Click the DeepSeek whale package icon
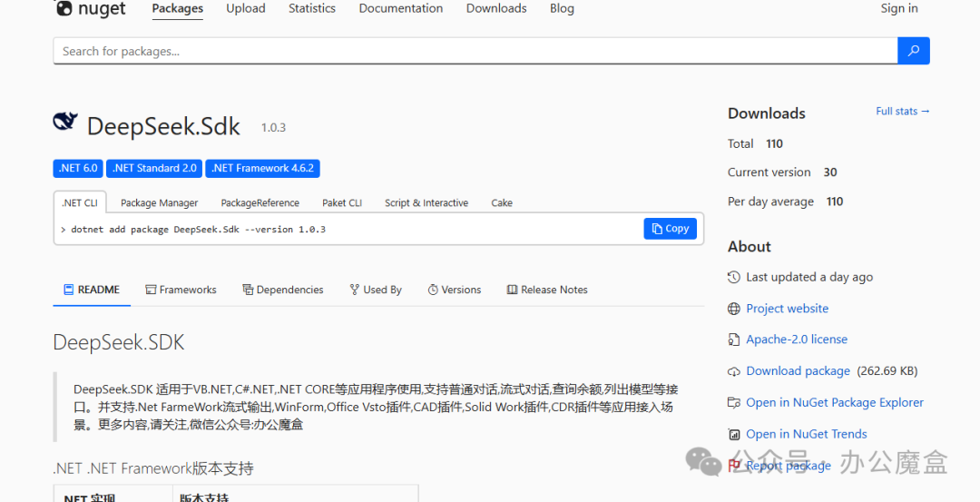Viewport: 980px width, 502px height. click(65, 122)
